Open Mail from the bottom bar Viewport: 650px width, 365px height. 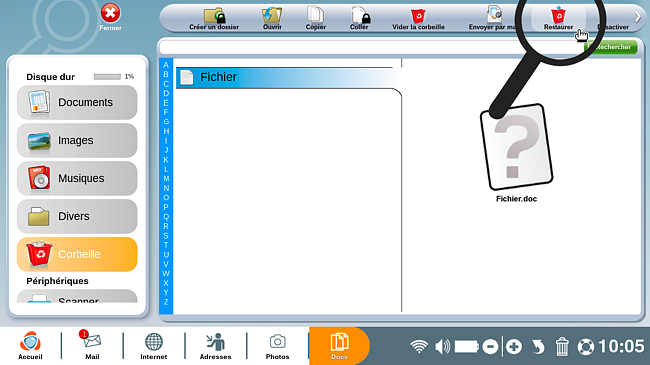tap(92, 346)
